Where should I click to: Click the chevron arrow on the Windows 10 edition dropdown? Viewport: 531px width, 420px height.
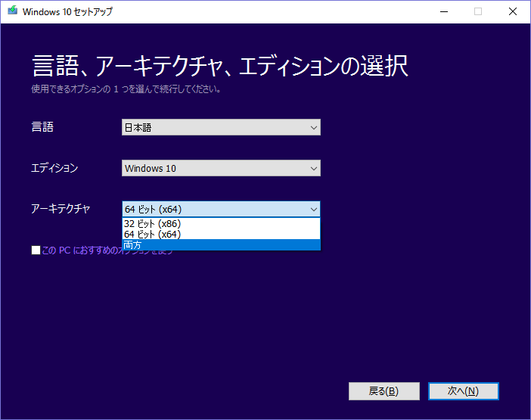[314, 168]
